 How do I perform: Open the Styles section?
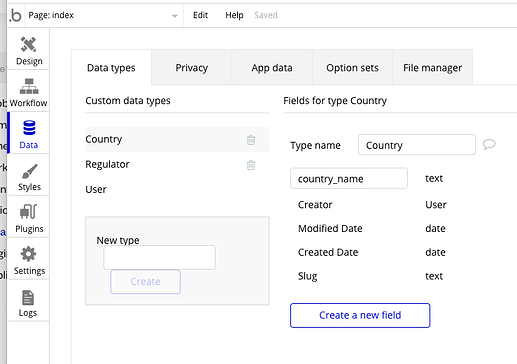pos(29,177)
